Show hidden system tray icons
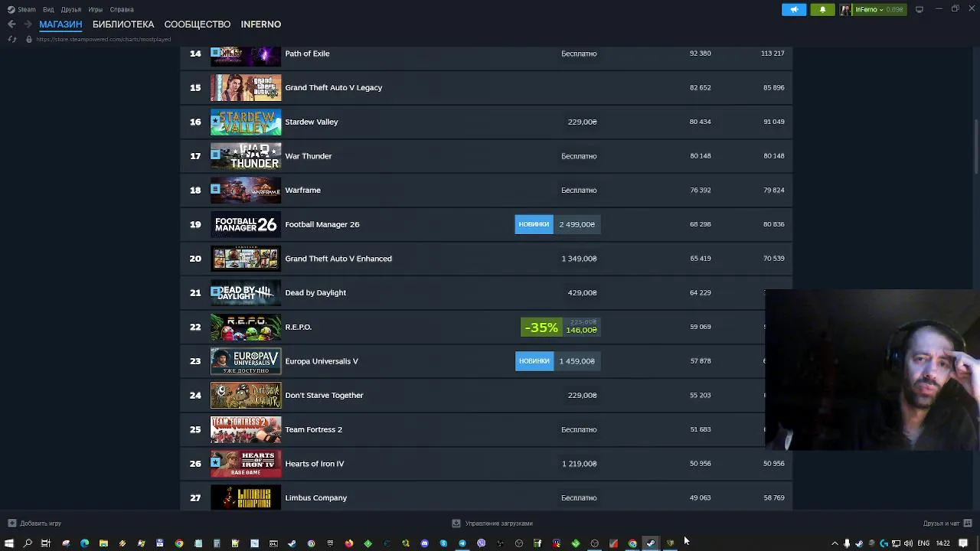Viewport: 980px width, 551px height. [x=835, y=543]
